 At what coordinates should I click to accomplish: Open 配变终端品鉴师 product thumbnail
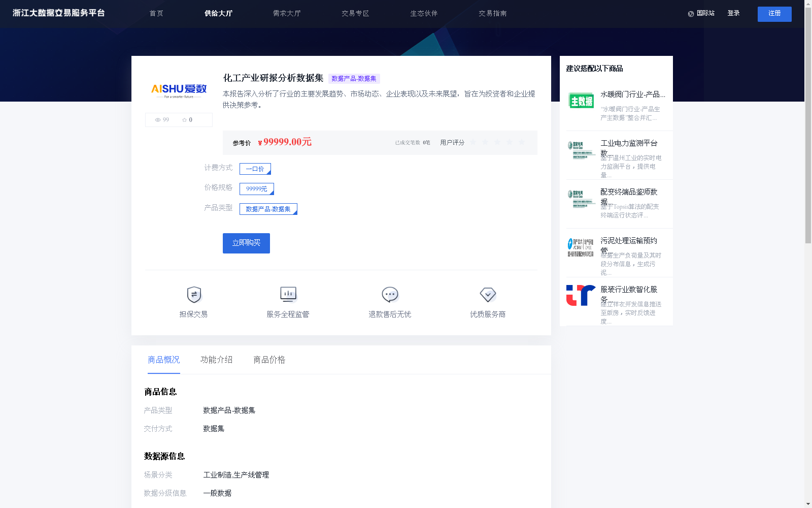pos(581,199)
